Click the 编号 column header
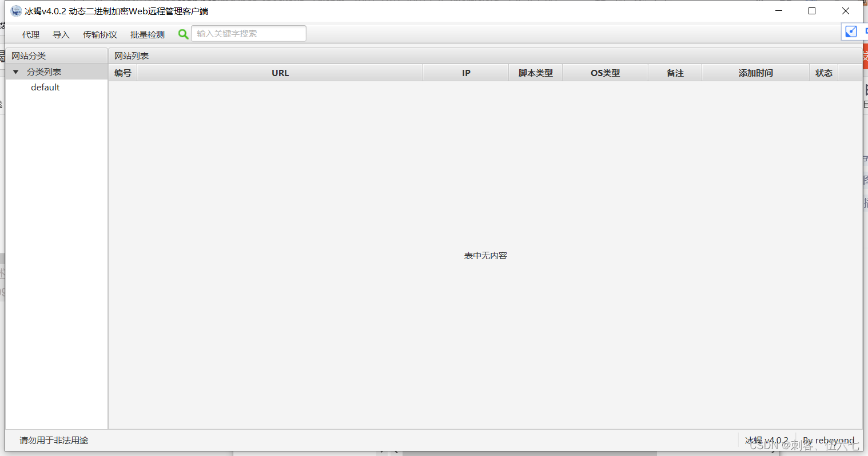The height and width of the screenshot is (456, 868). pyautogui.click(x=122, y=73)
